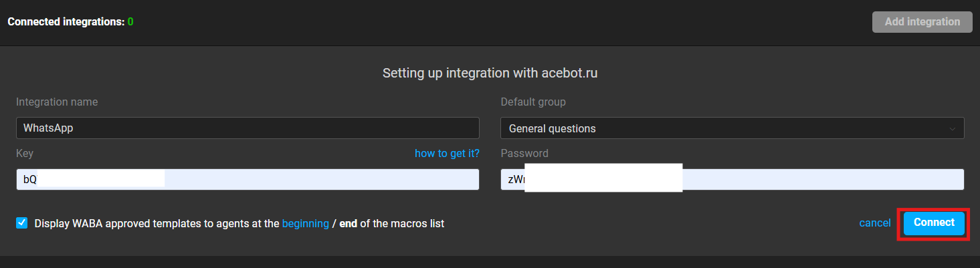Click the 'Display WABA approved templates' label text

157,224
